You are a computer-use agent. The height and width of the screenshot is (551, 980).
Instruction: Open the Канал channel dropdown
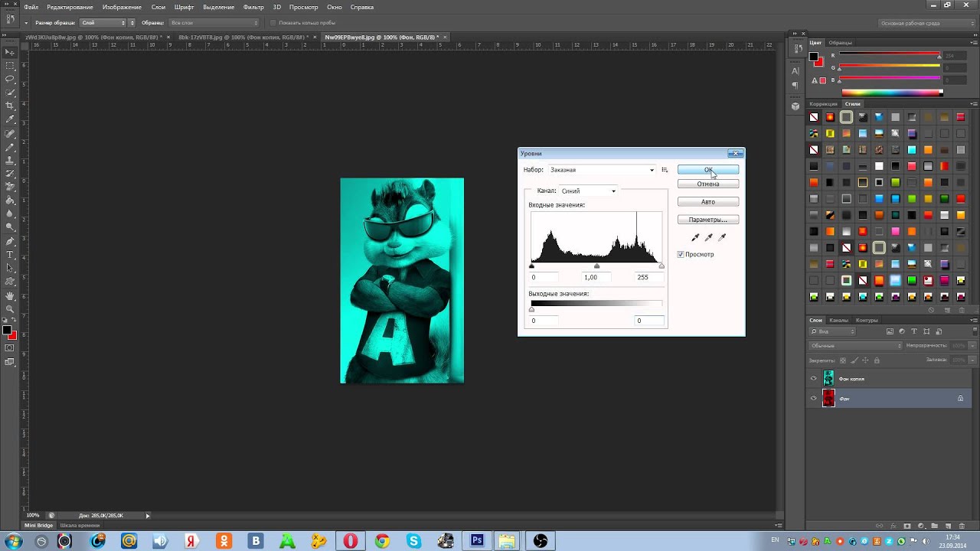[588, 191]
